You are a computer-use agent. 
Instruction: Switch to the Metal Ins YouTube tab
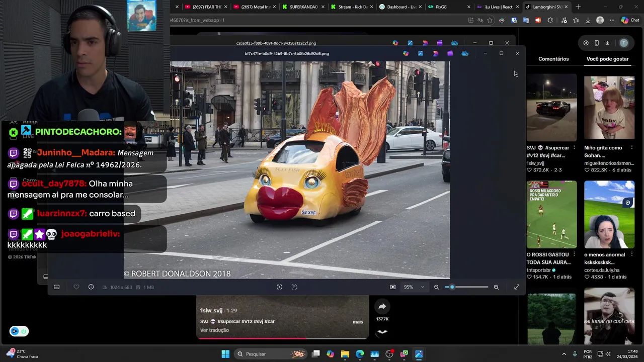coord(255,7)
